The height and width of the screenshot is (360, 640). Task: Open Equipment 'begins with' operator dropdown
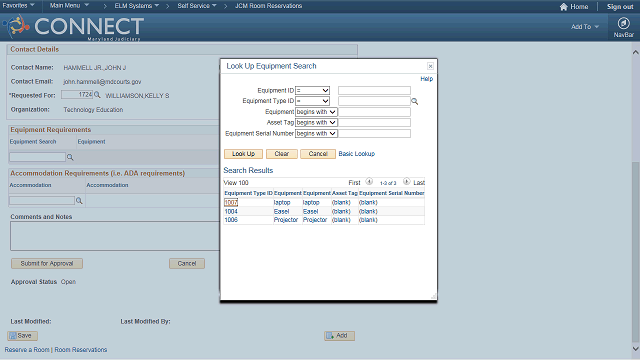316,112
